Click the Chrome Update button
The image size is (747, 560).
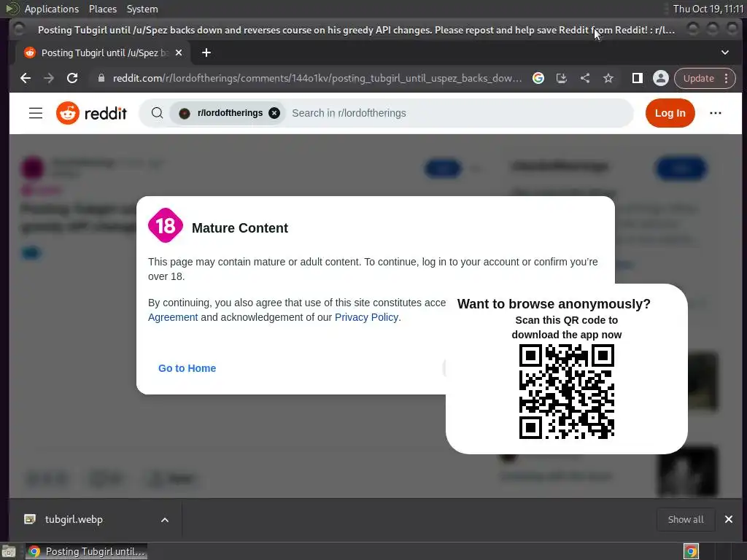coord(698,78)
